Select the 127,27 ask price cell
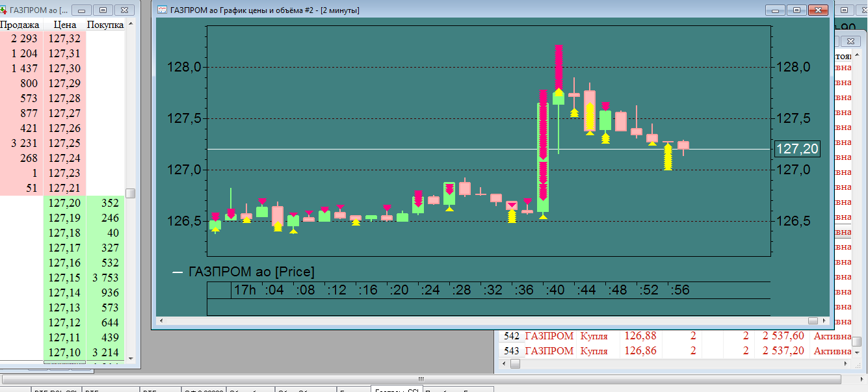 click(64, 113)
